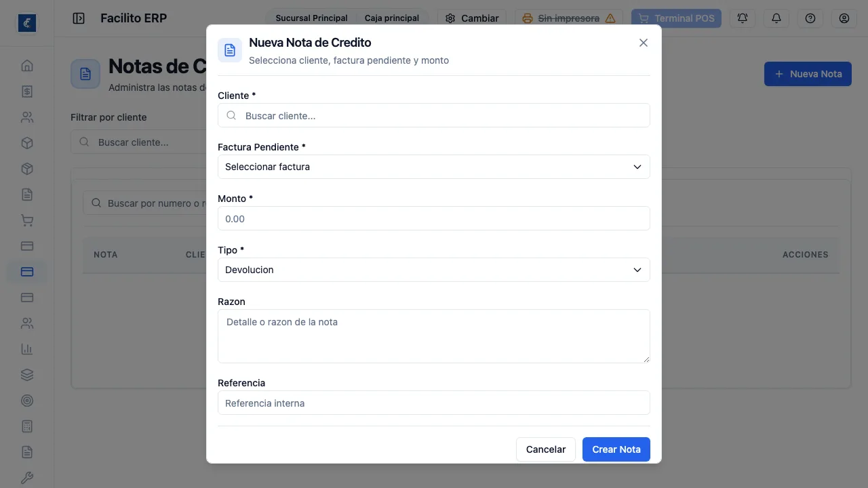Click the ACCIONES column header
The height and width of the screenshot is (488, 868).
pos(806,255)
